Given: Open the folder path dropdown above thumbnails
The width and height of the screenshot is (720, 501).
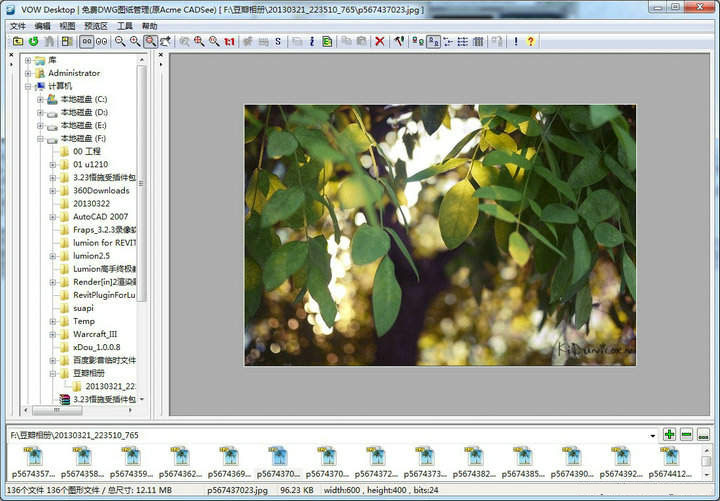Looking at the screenshot, I should point(653,435).
